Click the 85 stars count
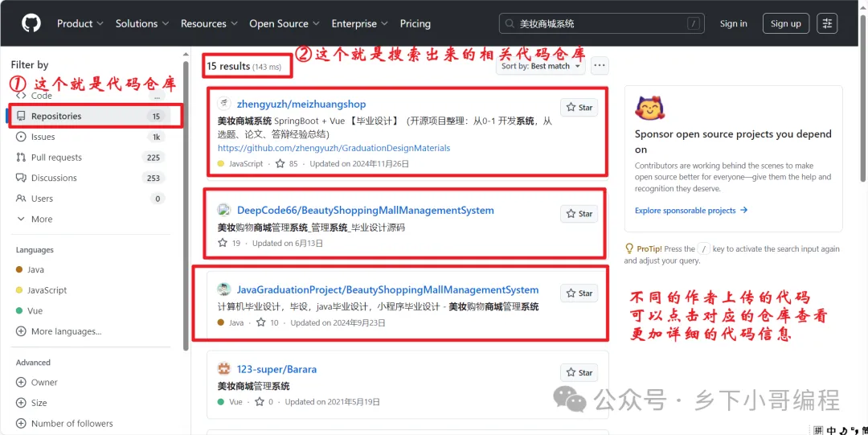The height and width of the screenshot is (435, 868). pos(287,164)
